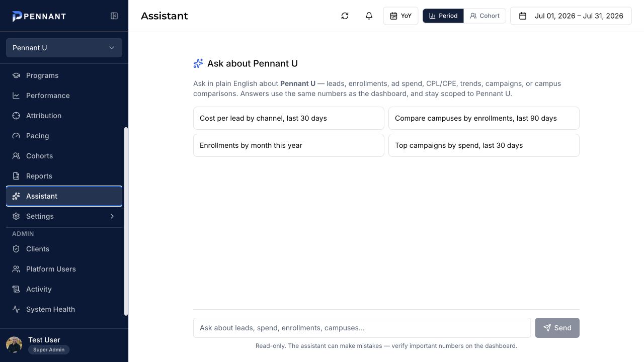Select 'Cost per lead by channel' suggestion

[x=289, y=118]
